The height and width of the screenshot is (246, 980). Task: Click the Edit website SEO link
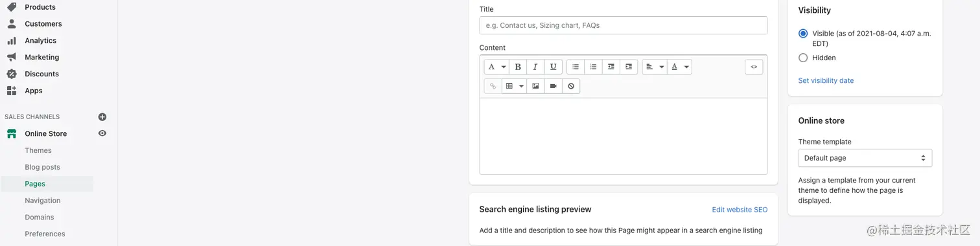click(x=740, y=210)
